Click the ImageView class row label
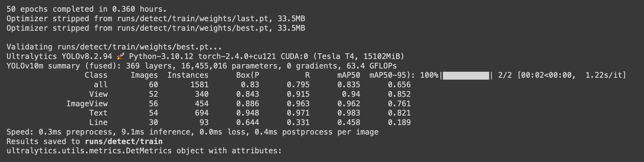 click(x=87, y=104)
